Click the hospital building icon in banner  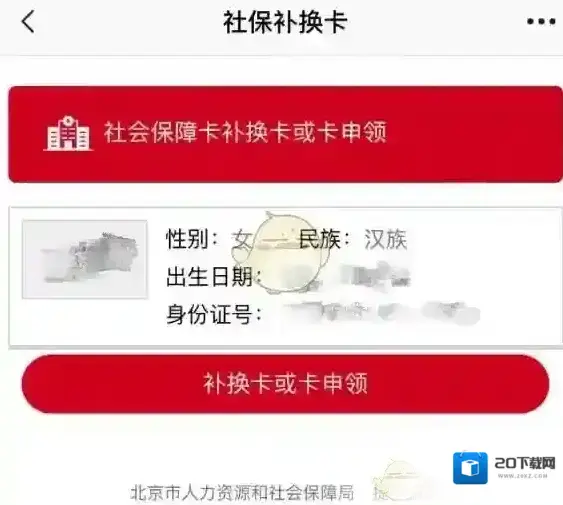(68, 133)
